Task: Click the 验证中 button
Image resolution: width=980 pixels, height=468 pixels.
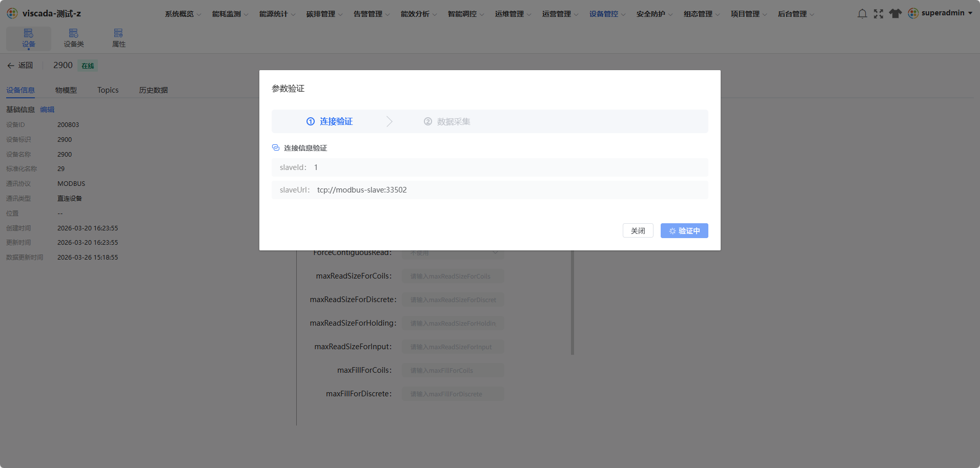Action: click(x=684, y=230)
